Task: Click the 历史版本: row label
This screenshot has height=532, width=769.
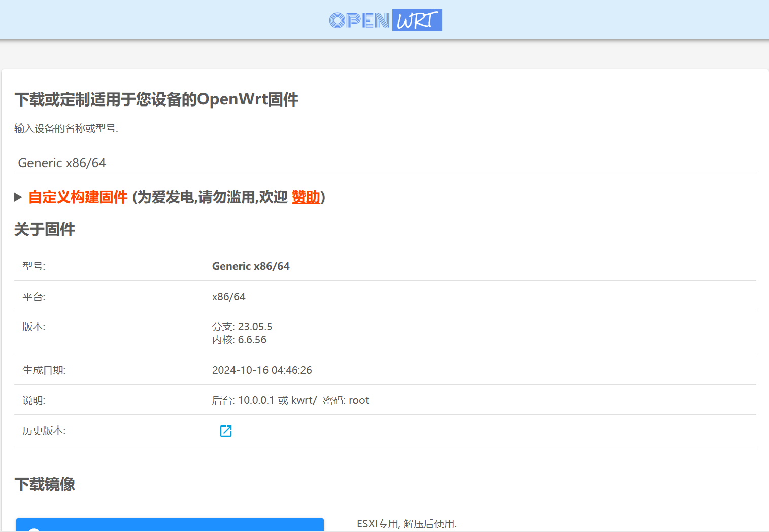Action: tap(44, 431)
